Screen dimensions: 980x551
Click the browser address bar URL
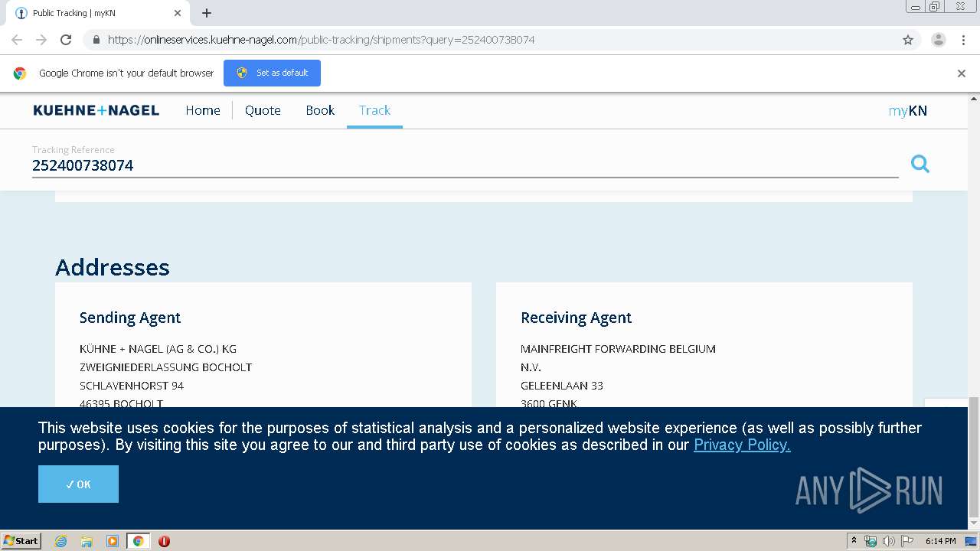pyautogui.click(x=321, y=40)
